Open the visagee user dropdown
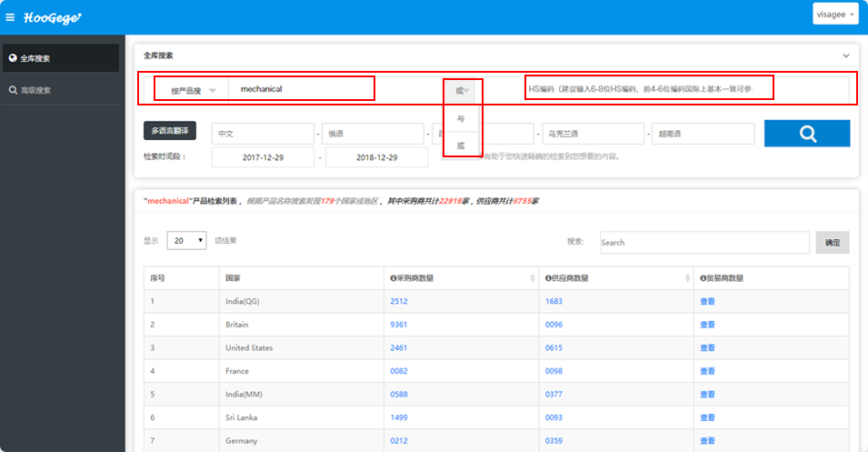This screenshot has height=452, width=868. (x=835, y=15)
